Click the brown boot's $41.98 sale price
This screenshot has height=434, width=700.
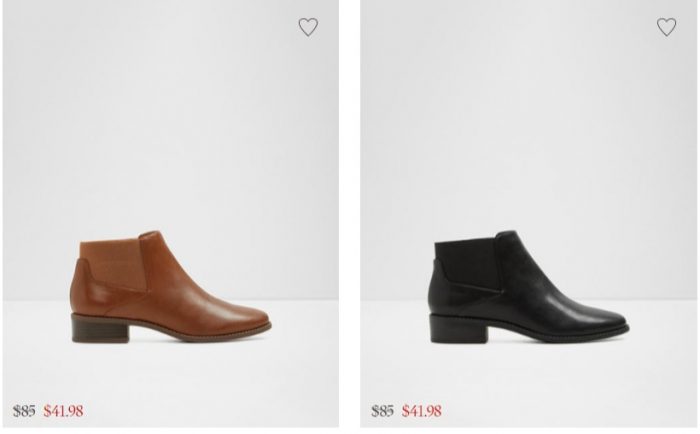(x=64, y=411)
